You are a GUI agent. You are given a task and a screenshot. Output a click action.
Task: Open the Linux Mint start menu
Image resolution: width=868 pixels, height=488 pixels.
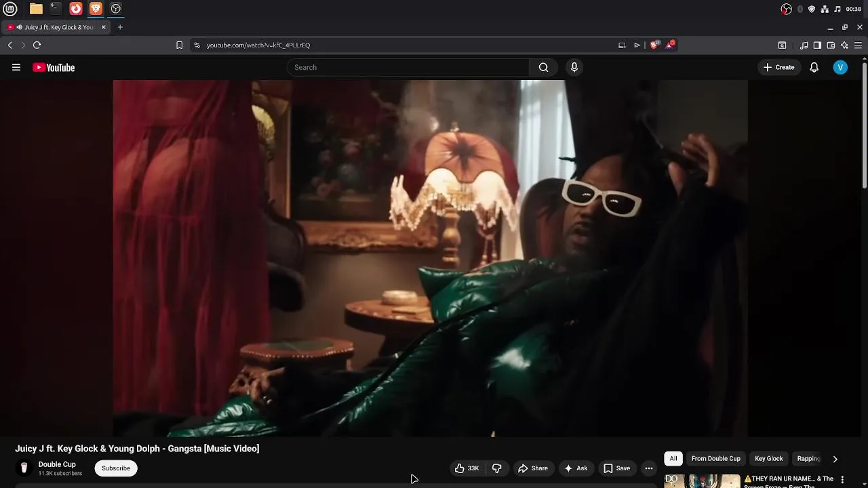(x=10, y=9)
